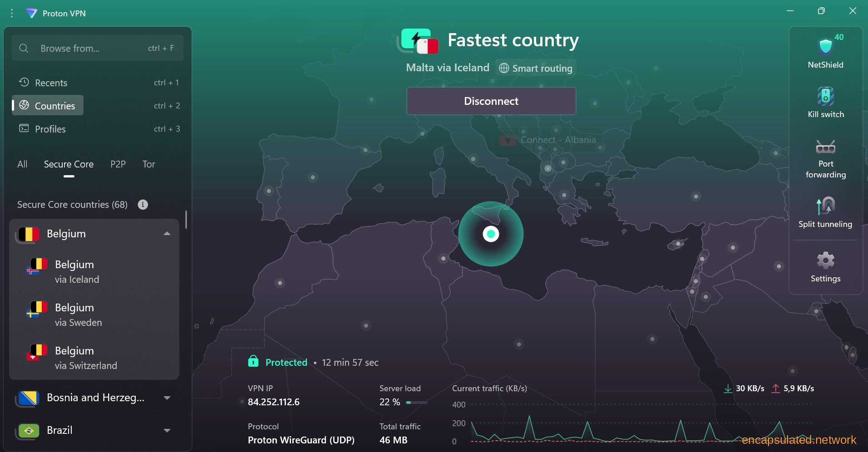The image size is (868, 452).
Task: Click the Smart routing badge
Action: pos(536,68)
